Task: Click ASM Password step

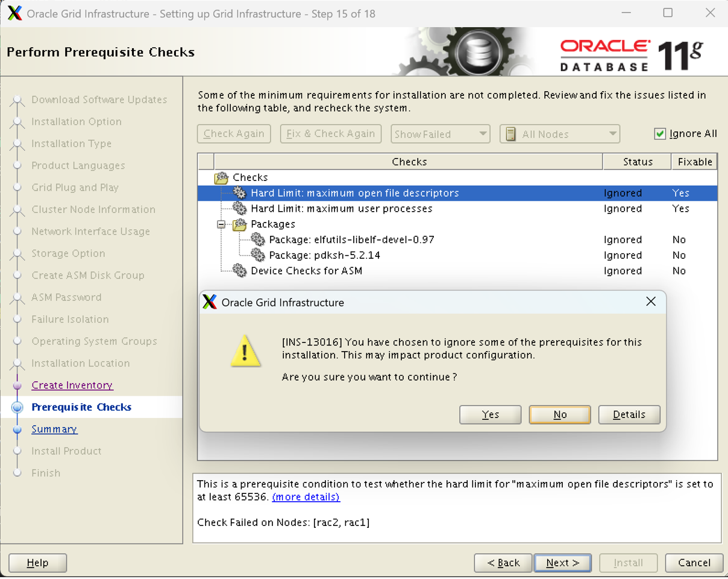Action: click(x=66, y=297)
